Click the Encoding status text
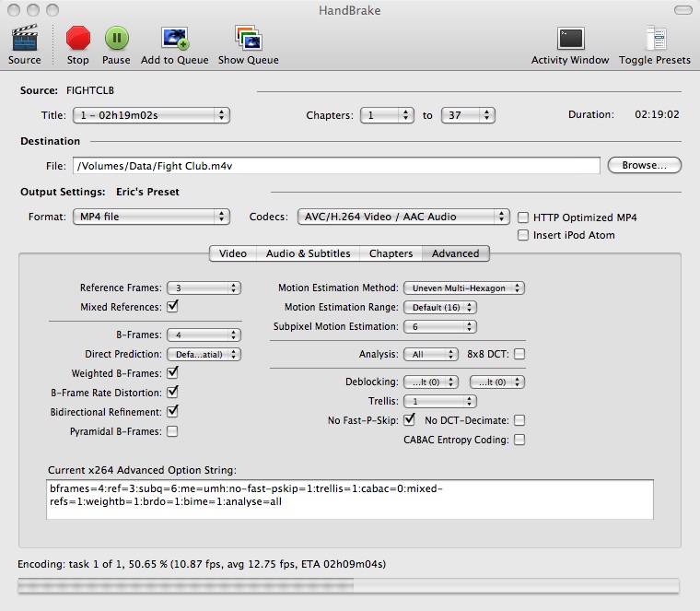This screenshot has height=611, width=700. pos(202,564)
